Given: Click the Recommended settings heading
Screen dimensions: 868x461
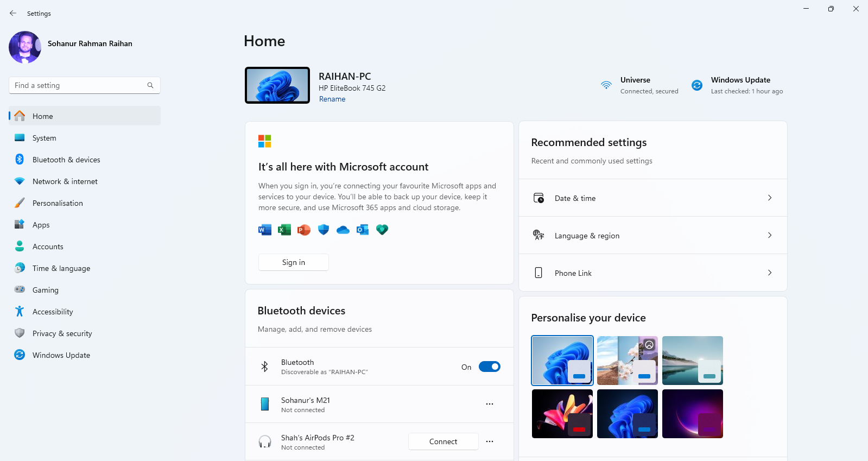Looking at the screenshot, I should click(589, 142).
